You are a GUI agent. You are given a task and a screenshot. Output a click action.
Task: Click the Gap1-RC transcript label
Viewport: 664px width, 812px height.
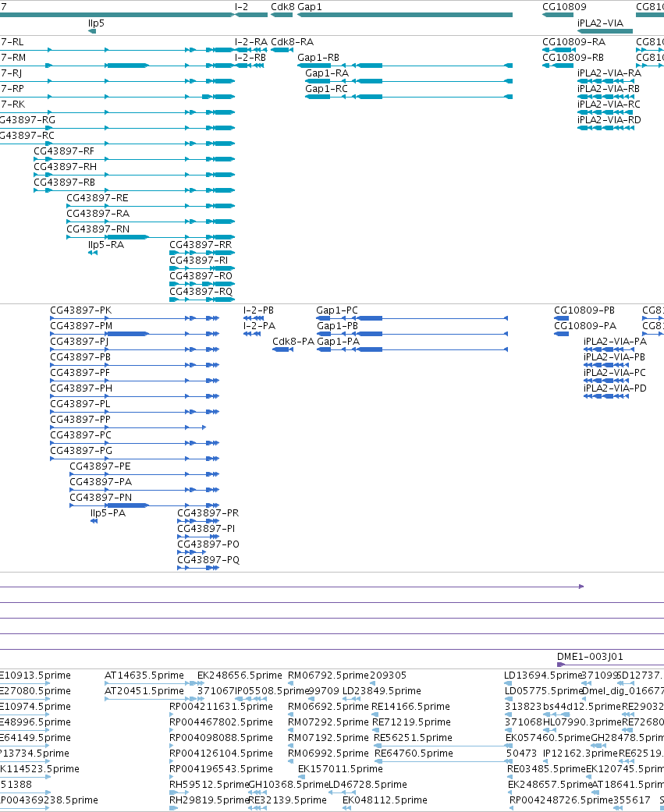(326, 89)
